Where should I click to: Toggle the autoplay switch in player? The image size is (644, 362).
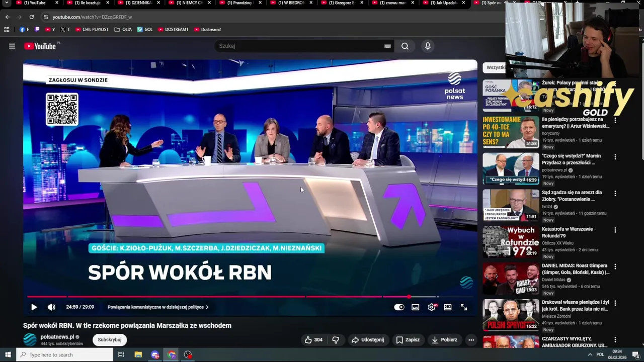[x=399, y=307]
